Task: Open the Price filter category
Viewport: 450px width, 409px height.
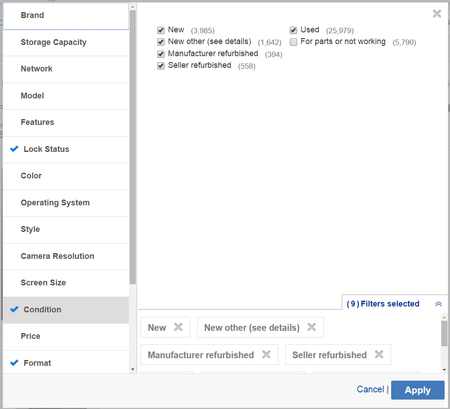Action: (66, 336)
